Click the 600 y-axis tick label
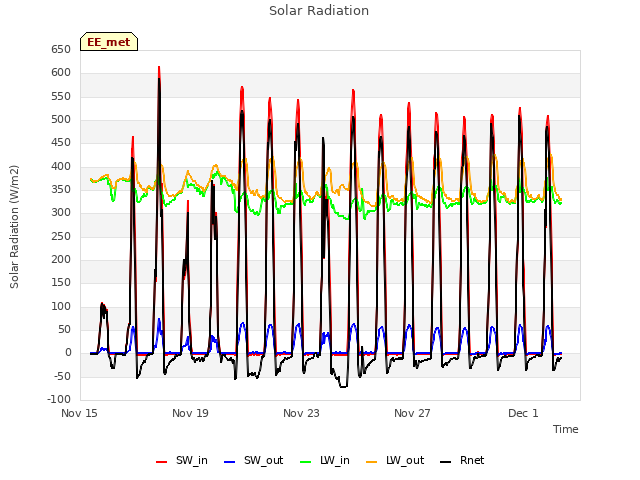The image size is (640, 480). pos(61,73)
